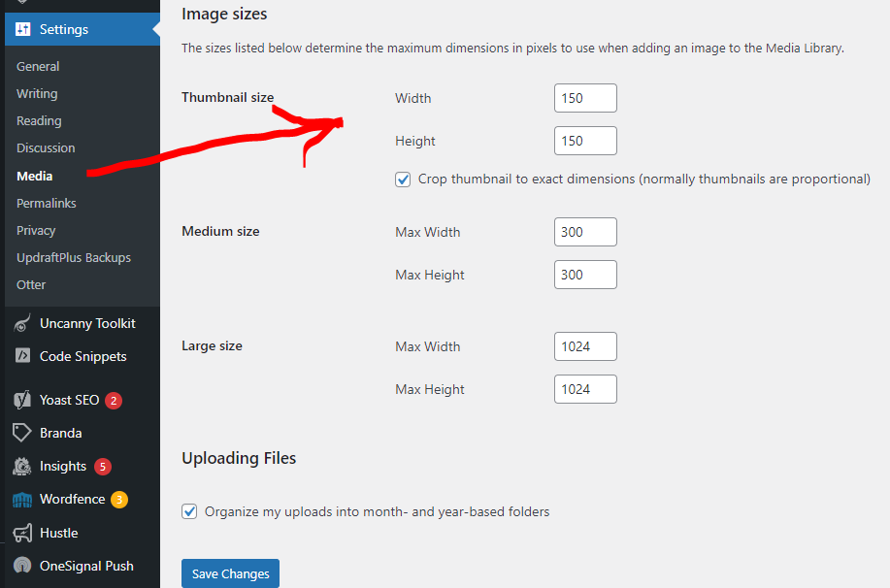
Task: Open UpdraftPlus Backups settings
Action: [x=74, y=258]
